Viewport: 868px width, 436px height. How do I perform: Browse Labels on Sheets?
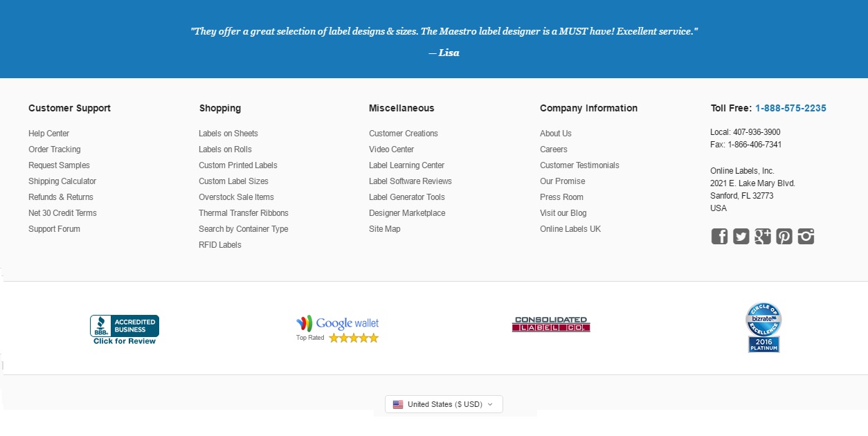[x=228, y=133]
